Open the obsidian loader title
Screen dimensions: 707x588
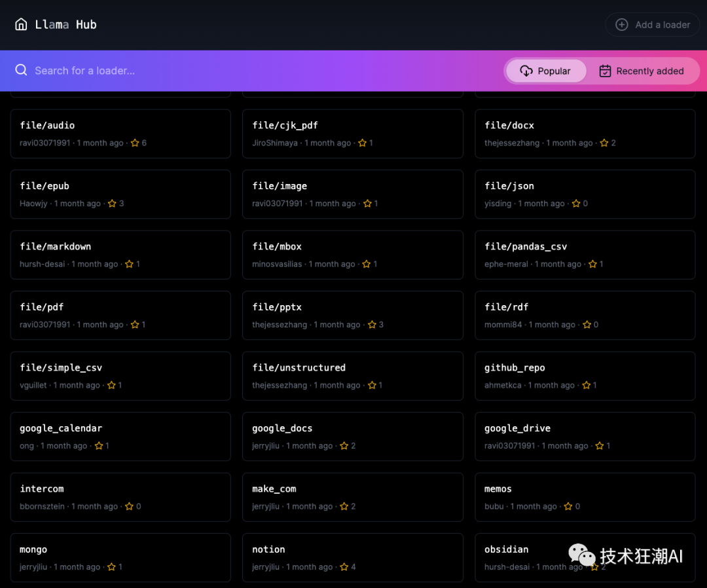pos(506,549)
